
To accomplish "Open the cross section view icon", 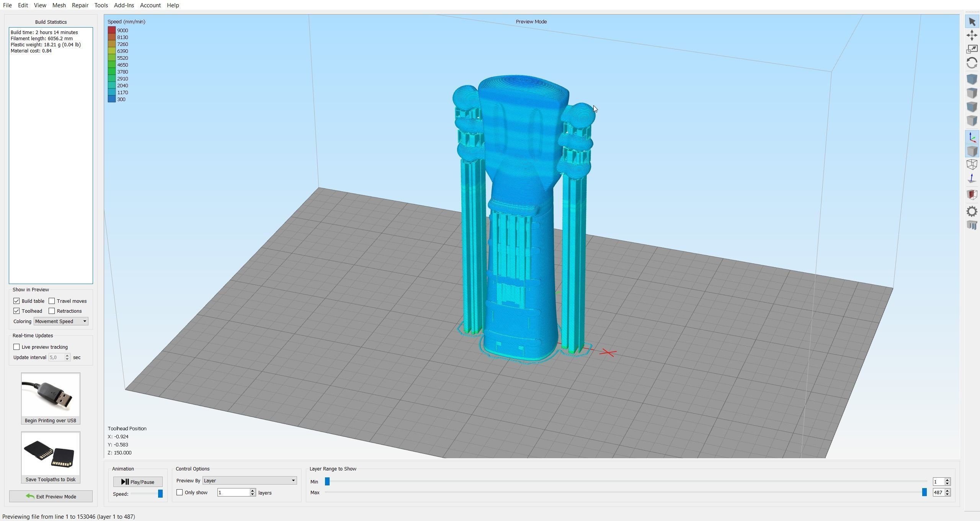I will pos(972,194).
